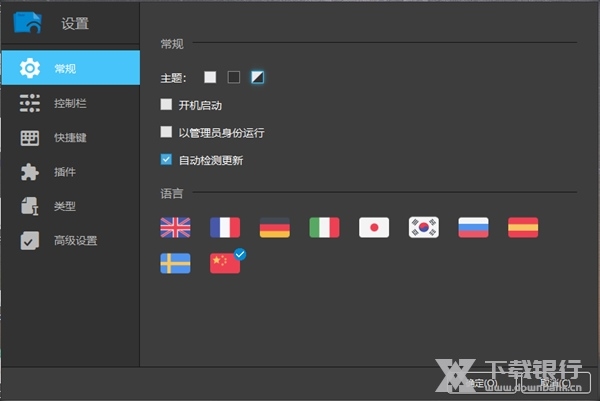Viewport: 600px width, 401px height.
Task: Select French language flag
Action: point(225,227)
